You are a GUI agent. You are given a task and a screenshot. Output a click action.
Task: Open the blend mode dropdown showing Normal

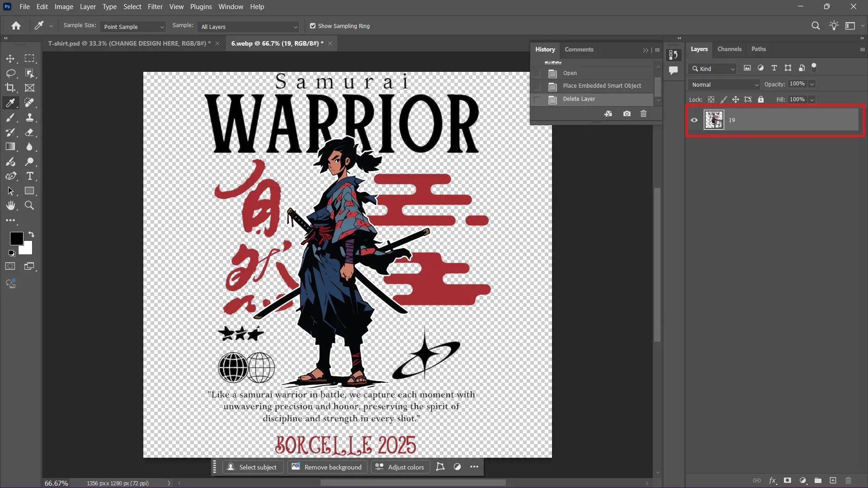point(723,84)
